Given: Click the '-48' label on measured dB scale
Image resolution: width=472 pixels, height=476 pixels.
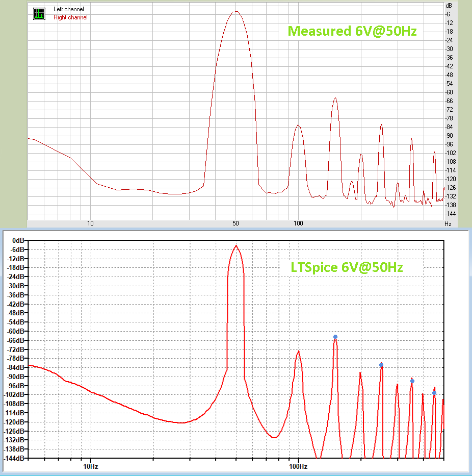Looking at the screenshot, I should (449, 75).
